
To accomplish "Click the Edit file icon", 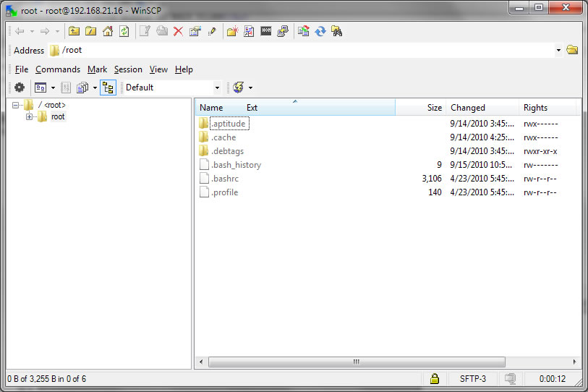I will (x=145, y=31).
